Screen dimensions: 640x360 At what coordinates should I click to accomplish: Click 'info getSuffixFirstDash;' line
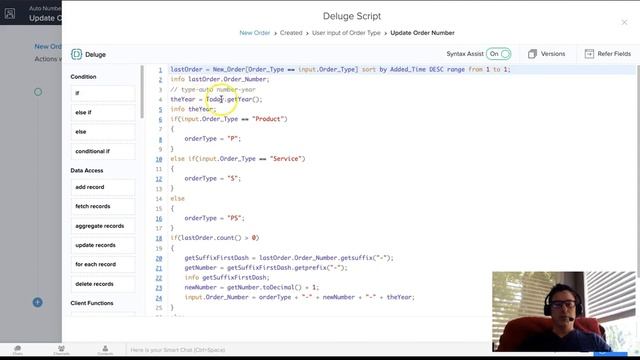tap(227, 278)
